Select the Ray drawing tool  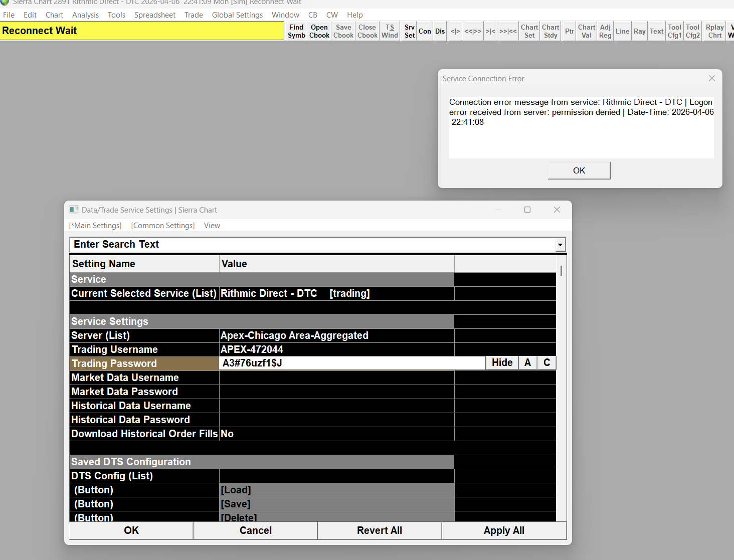coord(640,31)
